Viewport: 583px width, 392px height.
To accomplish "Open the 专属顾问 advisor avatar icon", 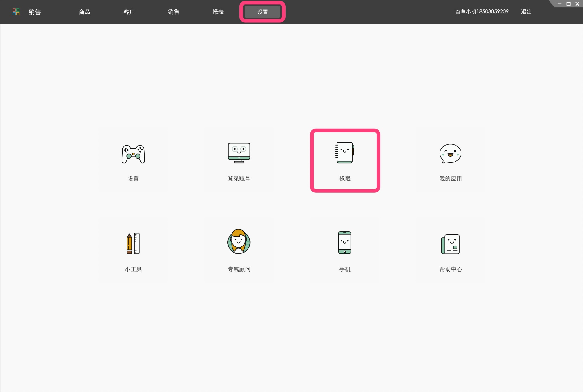I will [239, 250].
